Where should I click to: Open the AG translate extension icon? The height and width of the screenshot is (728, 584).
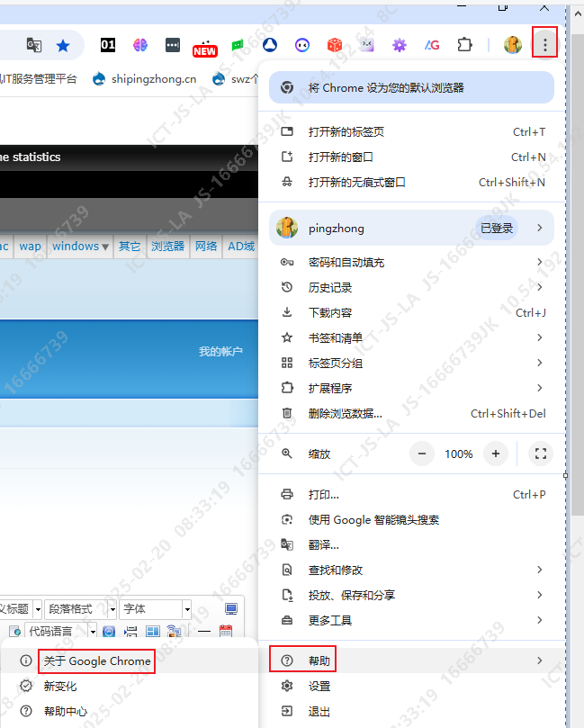432,45
